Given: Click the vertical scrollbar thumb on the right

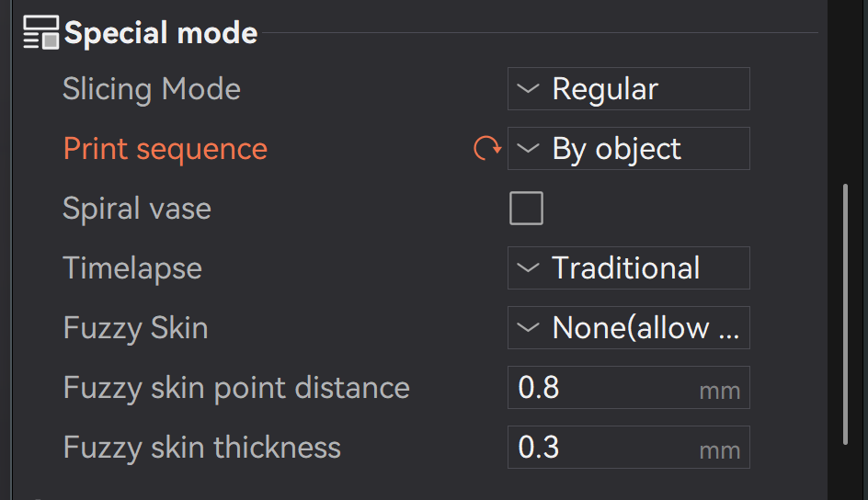Looking at the screenshot, I should pos(845,314).
